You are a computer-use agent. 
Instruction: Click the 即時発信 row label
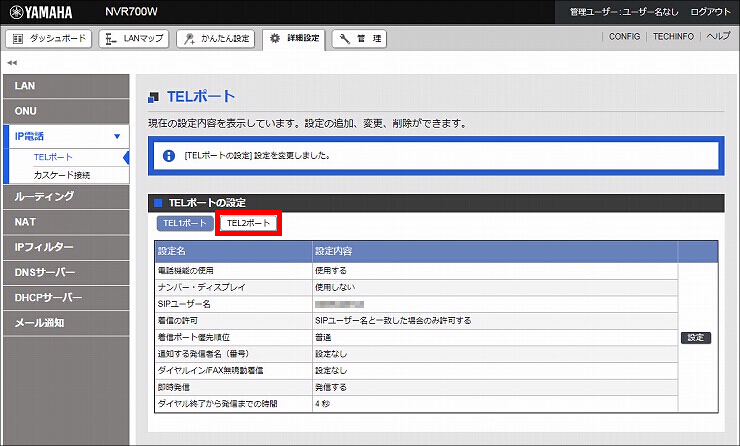pyautogui.click(x=174, y=387)
